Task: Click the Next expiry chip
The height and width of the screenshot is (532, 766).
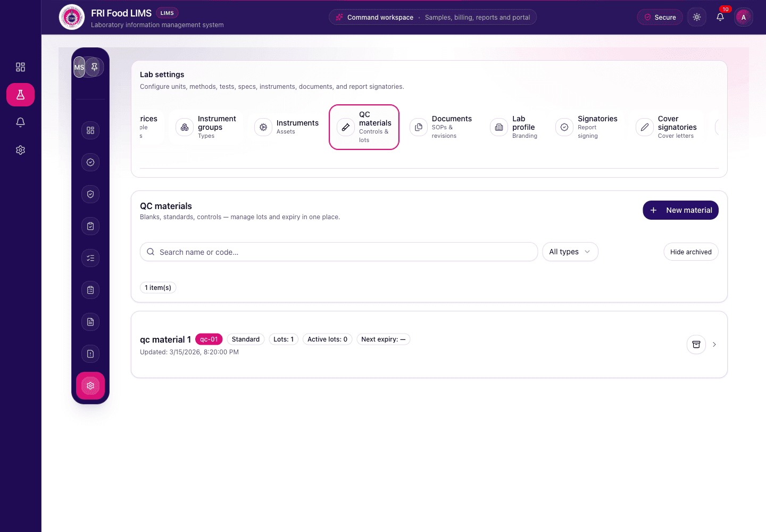Action: coord(383,339)
